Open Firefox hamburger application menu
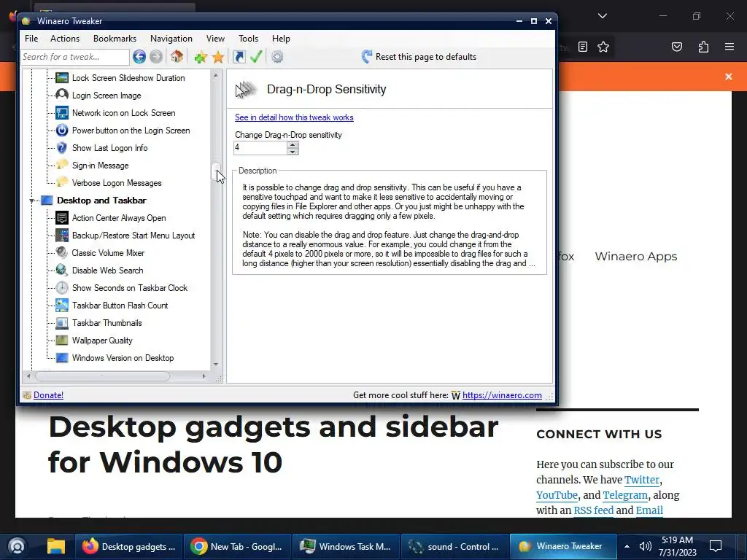 coord(729,47)
